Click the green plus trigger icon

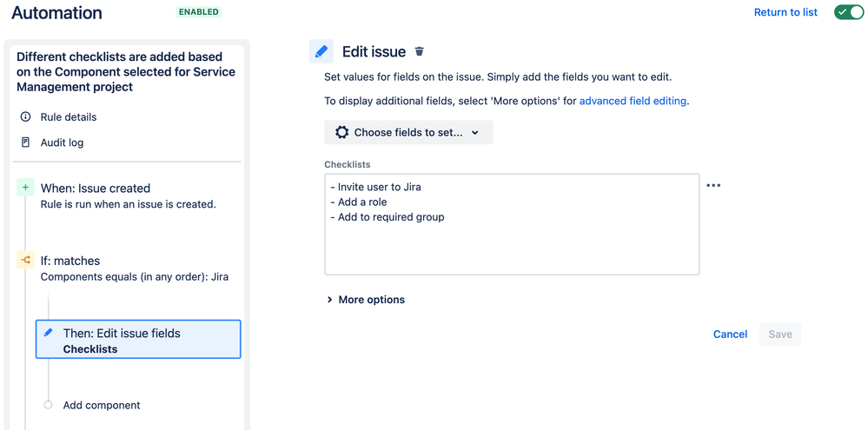tap(25, 188)
